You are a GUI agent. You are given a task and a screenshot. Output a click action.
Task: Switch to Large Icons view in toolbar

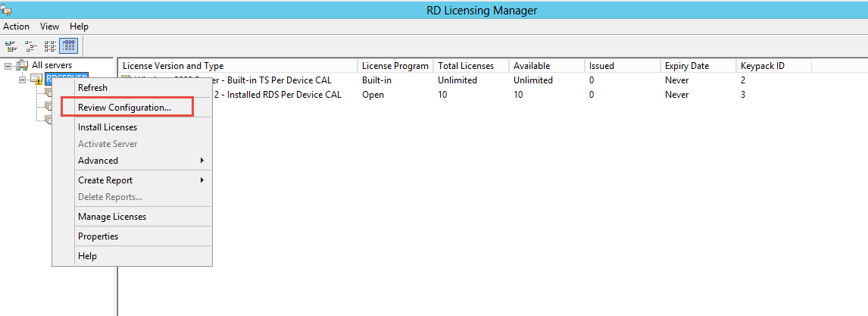pyautogui.click(x=11, y=46)
